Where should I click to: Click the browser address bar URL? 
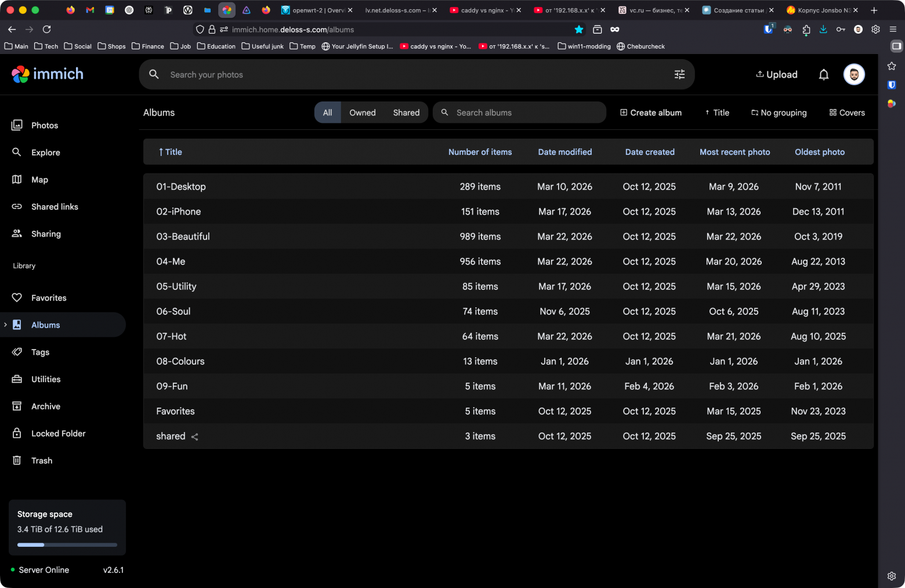click(293, 30)
